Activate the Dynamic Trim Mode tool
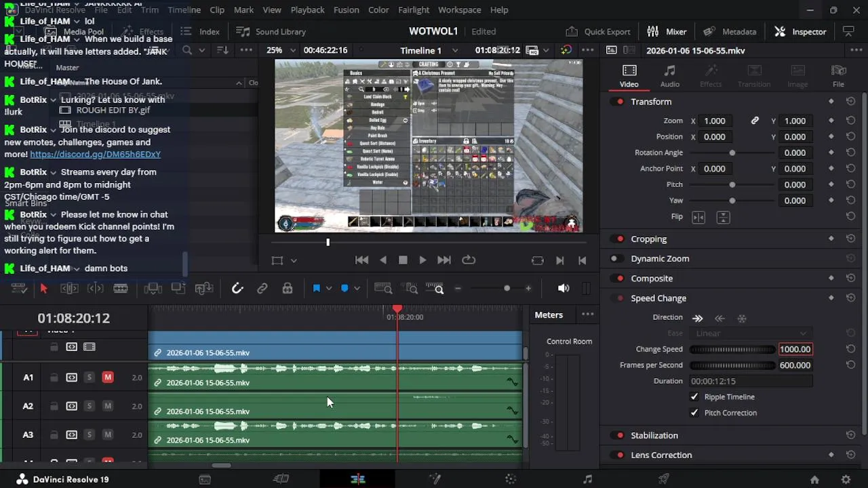Viewport: 868px width, 488px height. [x=95, y=289]
